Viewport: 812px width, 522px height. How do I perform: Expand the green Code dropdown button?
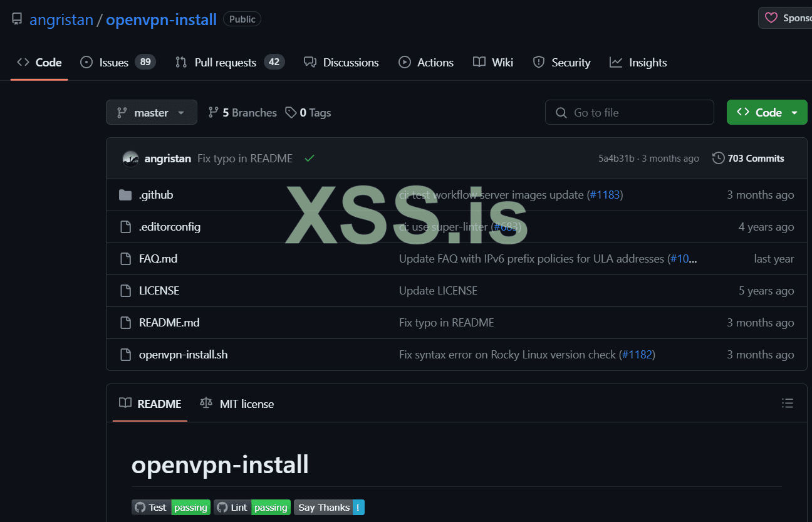pyautogui.click(x=767, y=113)
